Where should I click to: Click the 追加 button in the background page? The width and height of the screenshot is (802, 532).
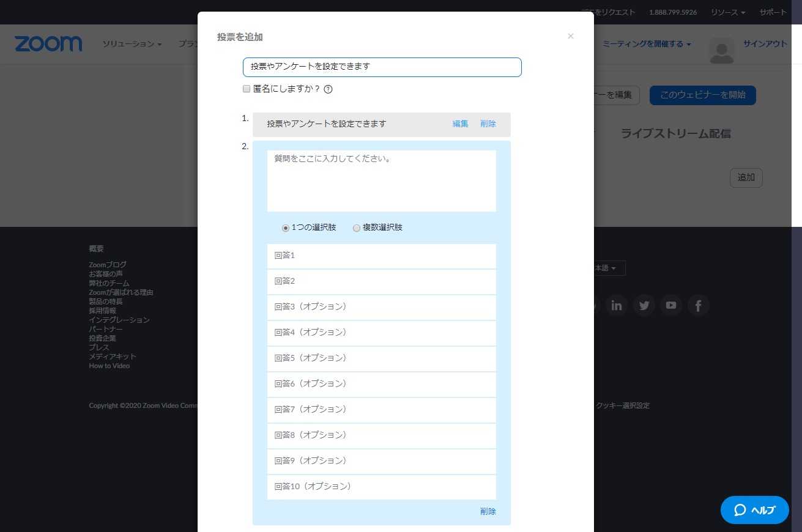click(x=746, y=178)
